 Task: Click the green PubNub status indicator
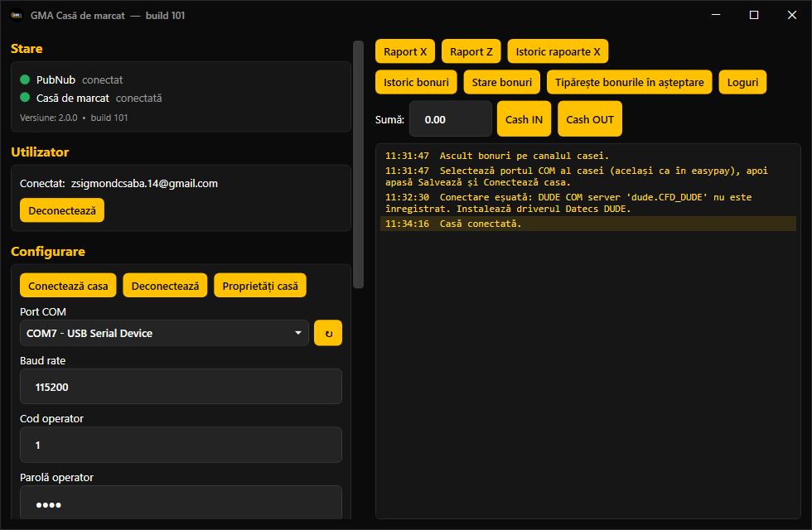pyautogui.click(x=25, y=79)
